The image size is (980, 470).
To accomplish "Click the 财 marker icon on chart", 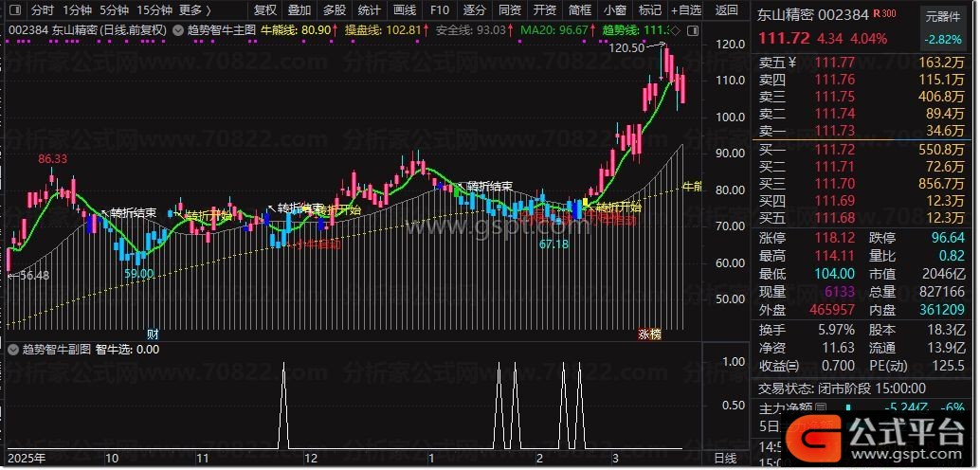I will (x=153, y=334).
